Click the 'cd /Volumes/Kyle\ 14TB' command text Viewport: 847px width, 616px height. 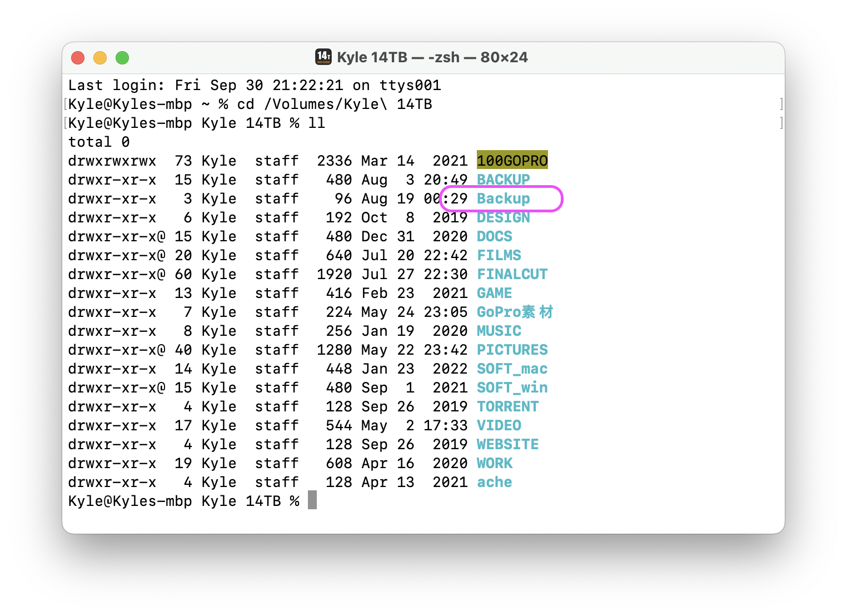pyautogui.click(x=335, y=104)
